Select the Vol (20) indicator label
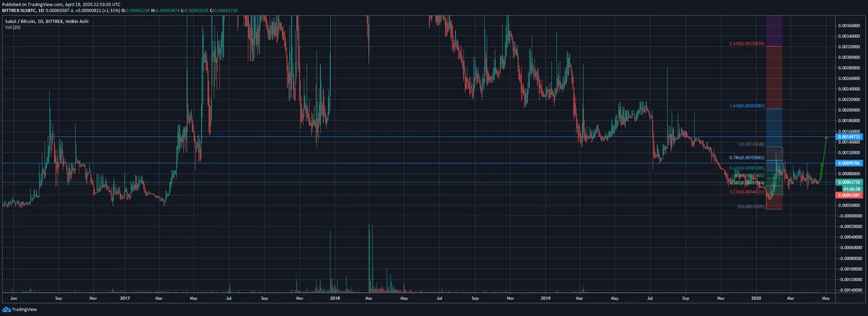The image size is (868, 316). [x=13, y=26]
